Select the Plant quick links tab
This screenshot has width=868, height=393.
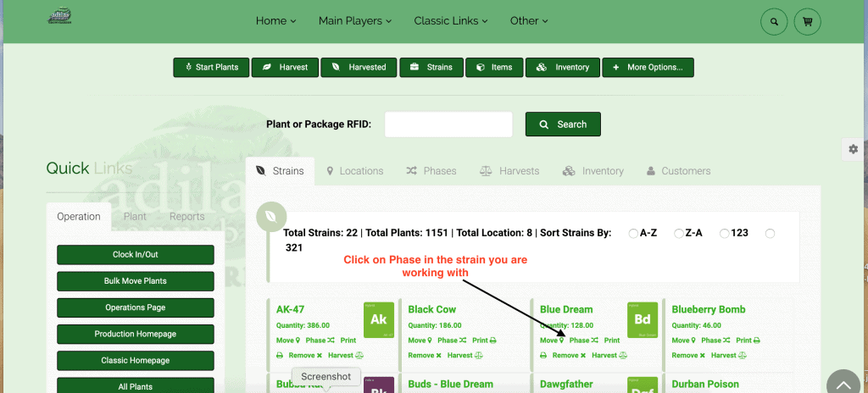pos(135,217)
